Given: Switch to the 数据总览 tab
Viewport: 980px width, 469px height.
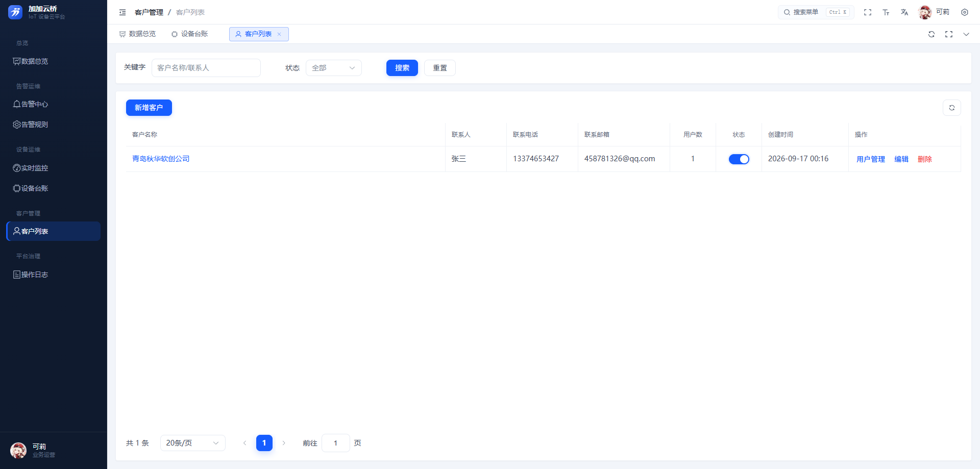Looking at the screenshot, I should click(x=138, y=34).
